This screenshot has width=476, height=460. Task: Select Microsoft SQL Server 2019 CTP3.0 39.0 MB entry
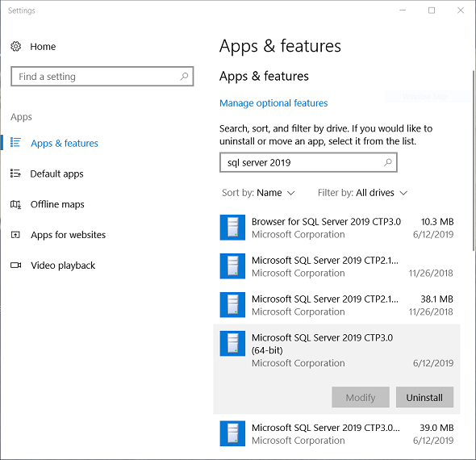pyautogui.click(x=336, y=433)
